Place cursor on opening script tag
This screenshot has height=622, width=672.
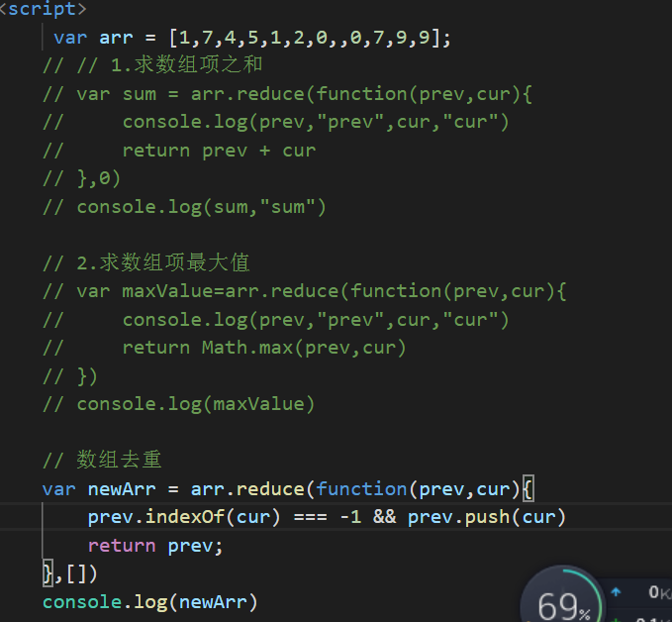[x=43, y=9]
